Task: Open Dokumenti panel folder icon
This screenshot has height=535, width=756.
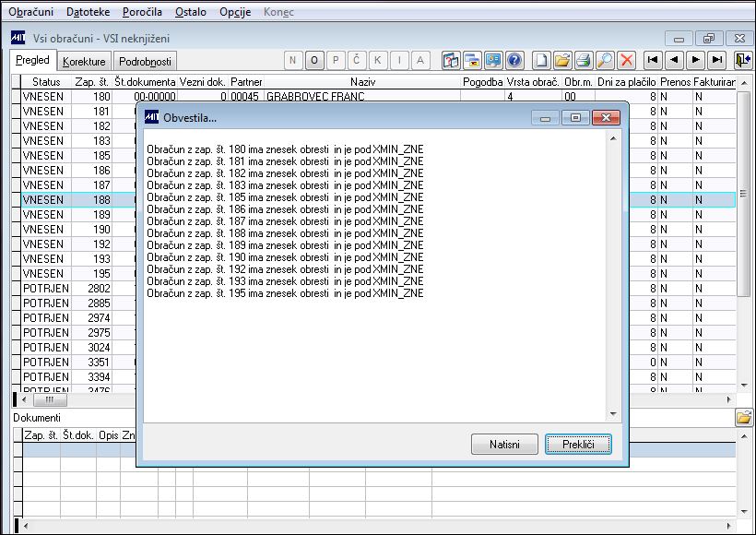Action: coord(744,417)
